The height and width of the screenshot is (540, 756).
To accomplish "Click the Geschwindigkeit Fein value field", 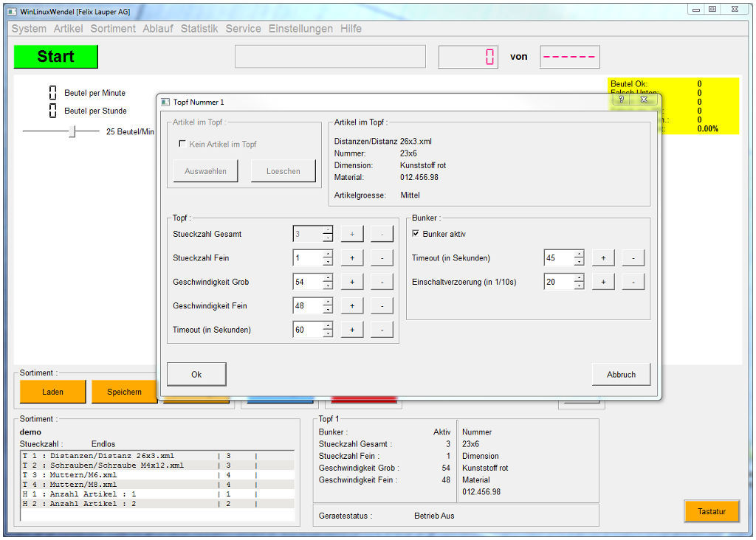I will [x=308, y=305].
